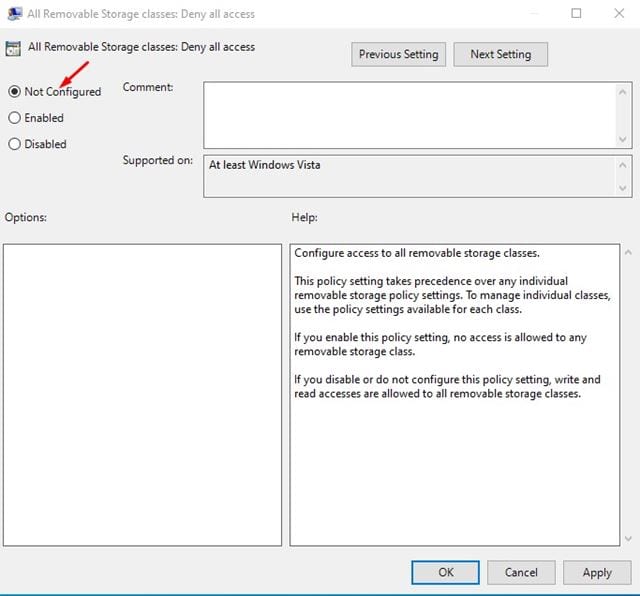Jump to the Next Setting

(x=500, y=54)
